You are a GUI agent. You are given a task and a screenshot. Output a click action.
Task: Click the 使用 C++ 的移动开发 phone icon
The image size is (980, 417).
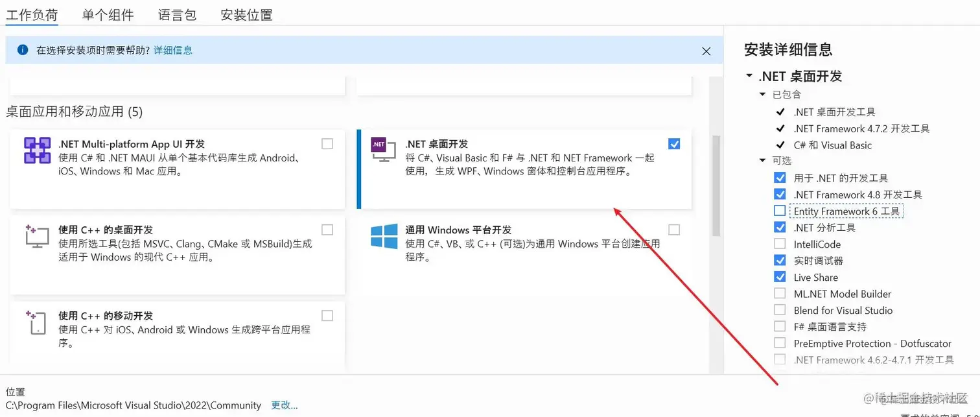pyautogui.click(x=37, y=322)
